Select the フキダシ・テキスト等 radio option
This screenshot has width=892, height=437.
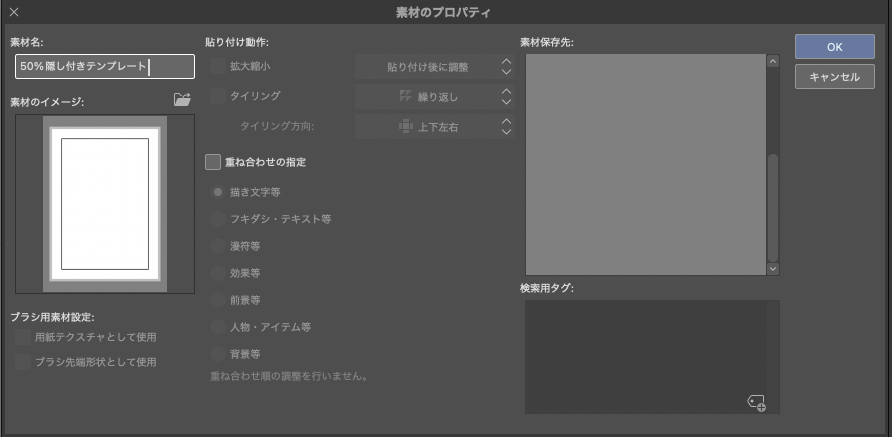[x=217, y=218]
